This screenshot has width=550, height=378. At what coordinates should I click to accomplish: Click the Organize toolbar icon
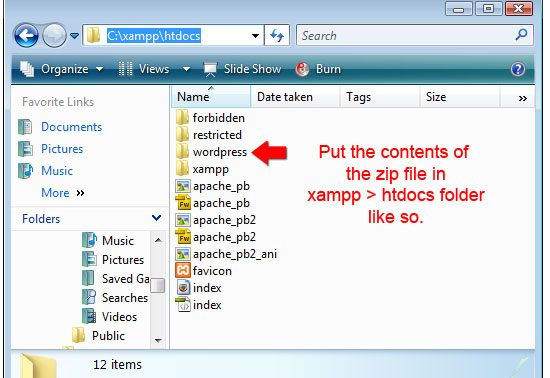[x=27, y=69]
